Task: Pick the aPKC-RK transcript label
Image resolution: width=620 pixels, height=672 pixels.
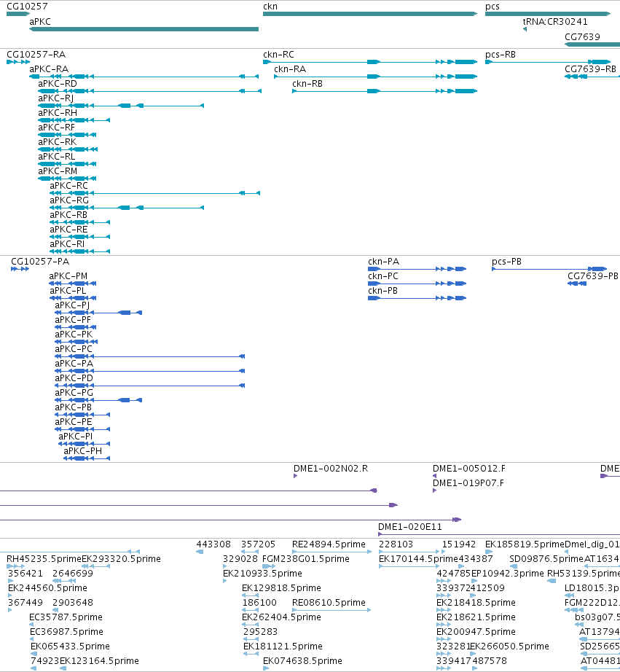Action: [57, 142]
